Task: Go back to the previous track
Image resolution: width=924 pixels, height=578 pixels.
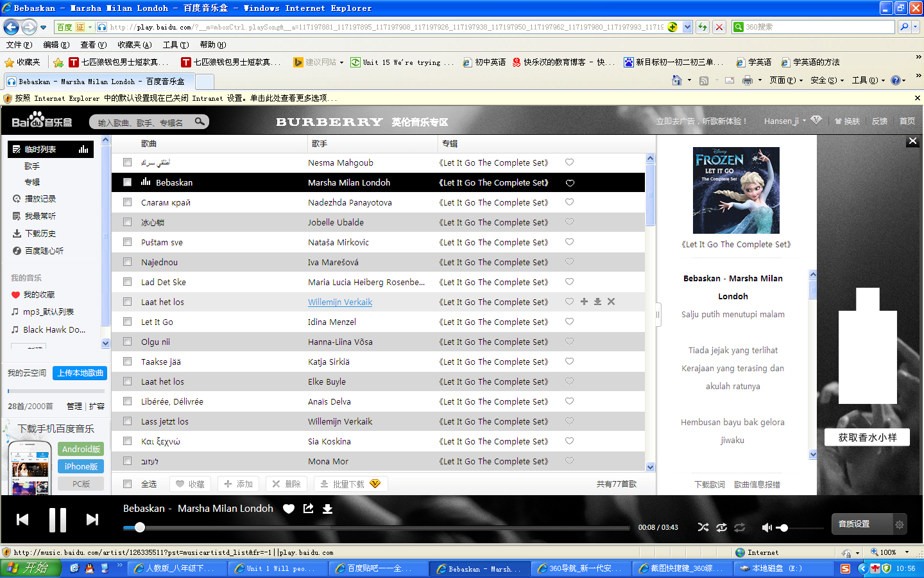Action: pyautogui.click(x=22, y=520)
